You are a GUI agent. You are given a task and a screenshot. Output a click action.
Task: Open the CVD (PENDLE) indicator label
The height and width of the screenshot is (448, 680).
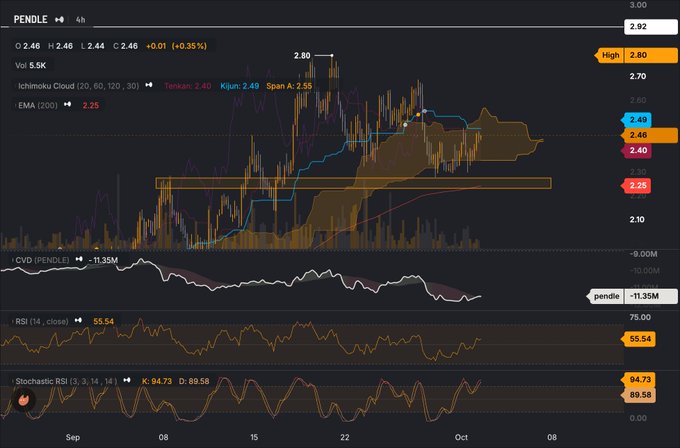click(42, 260)
